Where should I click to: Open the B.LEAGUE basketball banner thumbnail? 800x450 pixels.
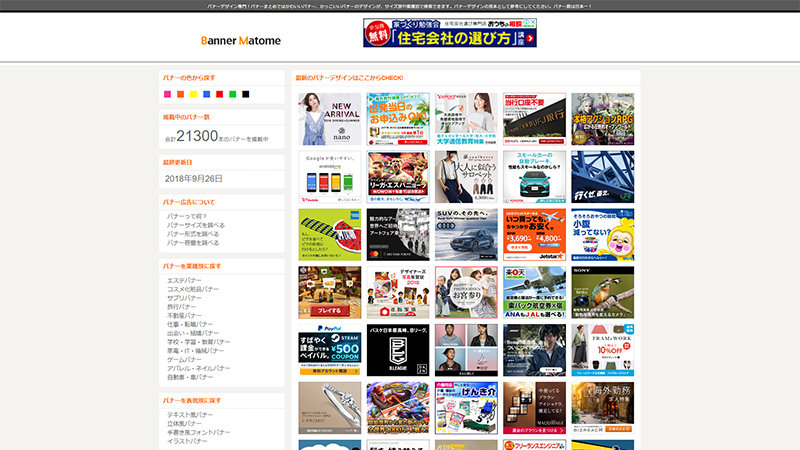[x=398, y=350]
